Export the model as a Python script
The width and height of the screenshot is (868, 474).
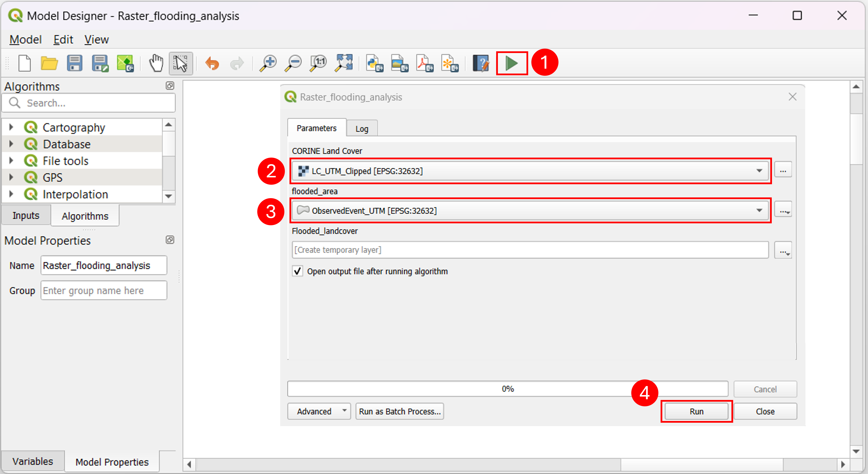tap(374, 63)
